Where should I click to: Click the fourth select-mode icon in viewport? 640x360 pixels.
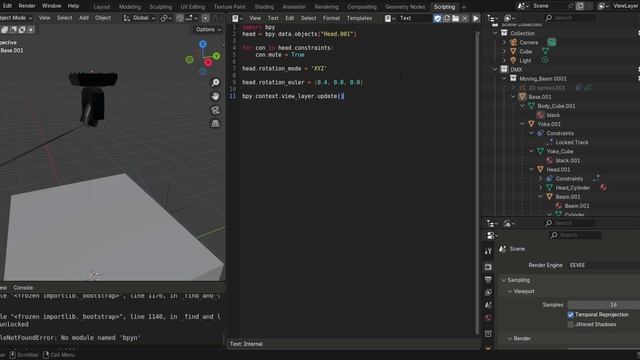pos(31,30)
